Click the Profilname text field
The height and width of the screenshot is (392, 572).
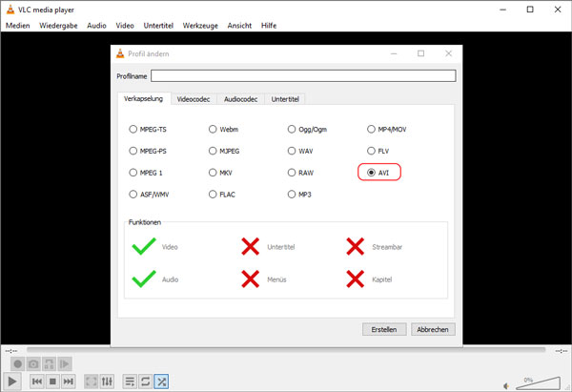[x=303, y=76]
